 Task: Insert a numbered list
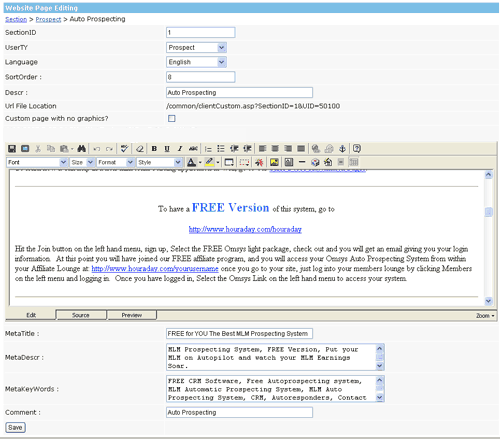pyautogui.click(x=208, y=149)
